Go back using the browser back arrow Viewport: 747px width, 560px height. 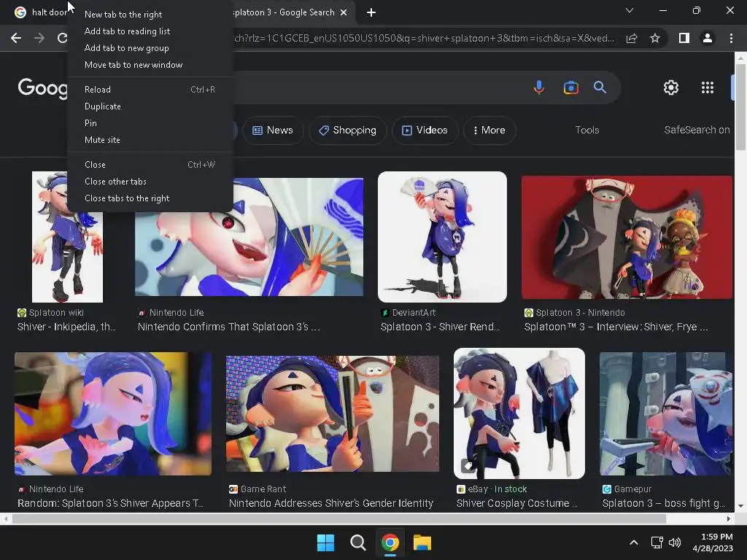click(16, 38)
